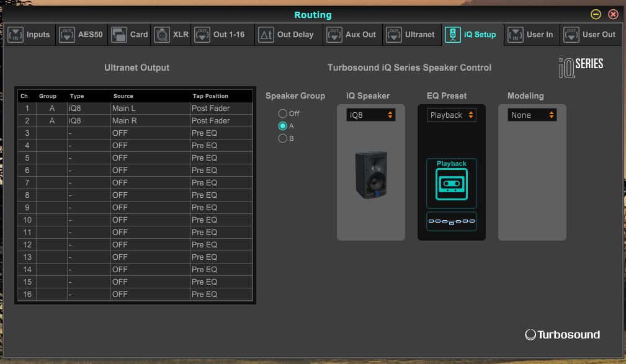The image size is (626, 364).
Task: Click the Playback cassette preset icon
Action: tap(452, 184)
